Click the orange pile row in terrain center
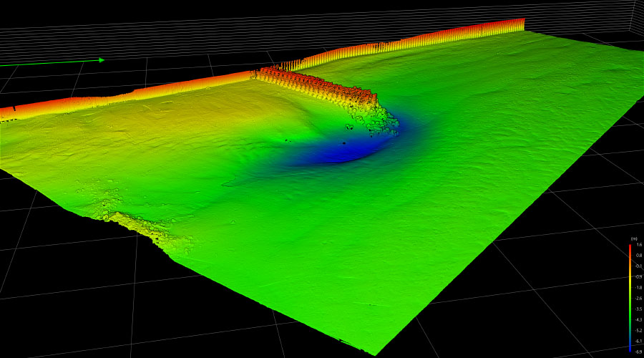The height and width of the screenshot is (358, 644). (315, 84)
